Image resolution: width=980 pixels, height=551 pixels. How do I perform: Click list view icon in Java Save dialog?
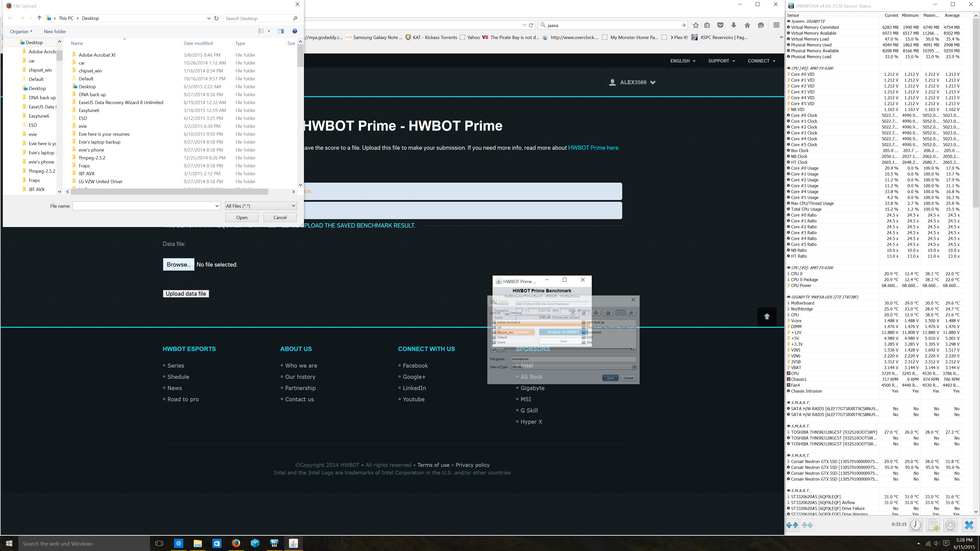click(620, 312)
